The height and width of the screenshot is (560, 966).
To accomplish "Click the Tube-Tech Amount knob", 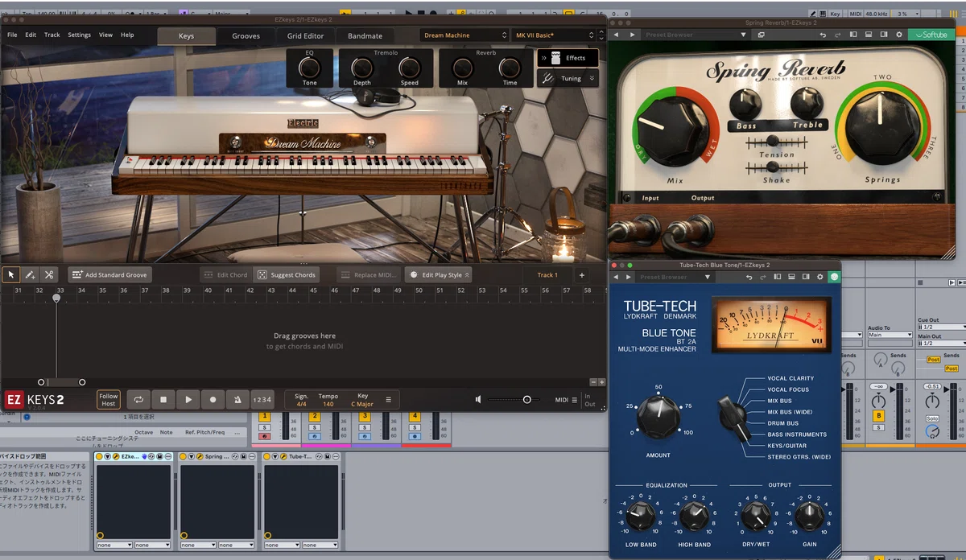I will coord(658,417).
